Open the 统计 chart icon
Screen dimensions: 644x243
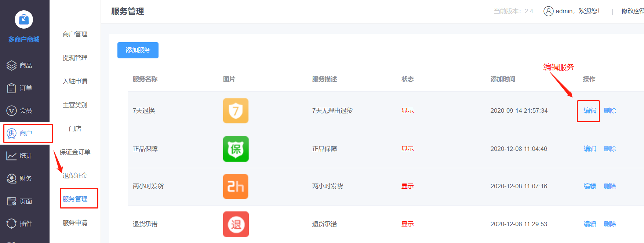tap(11, 156)
